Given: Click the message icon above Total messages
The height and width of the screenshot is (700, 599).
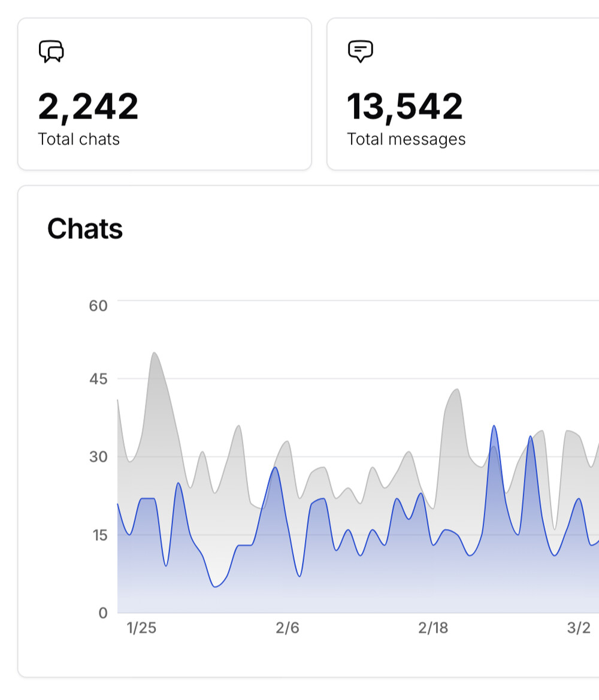Looking at the screenshot, I should 361,51.
